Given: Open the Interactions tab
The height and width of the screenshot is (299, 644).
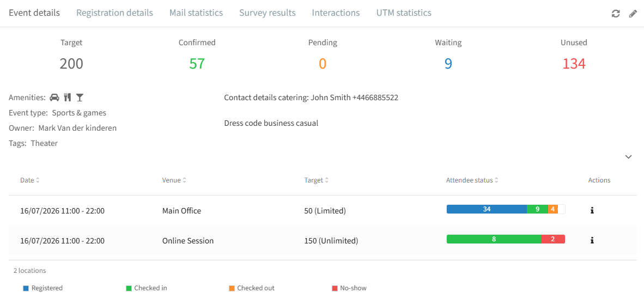Looking at the screenshot, I should (336, 13).
